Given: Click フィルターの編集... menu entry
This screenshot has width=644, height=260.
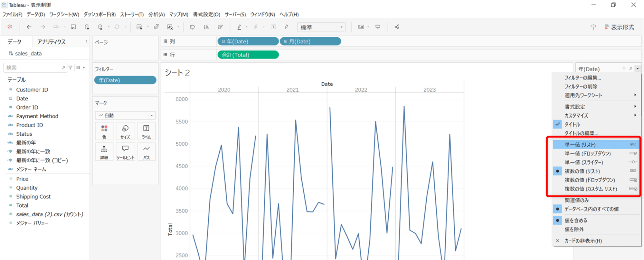Looking at the screenshot, I should click(596, 77).
